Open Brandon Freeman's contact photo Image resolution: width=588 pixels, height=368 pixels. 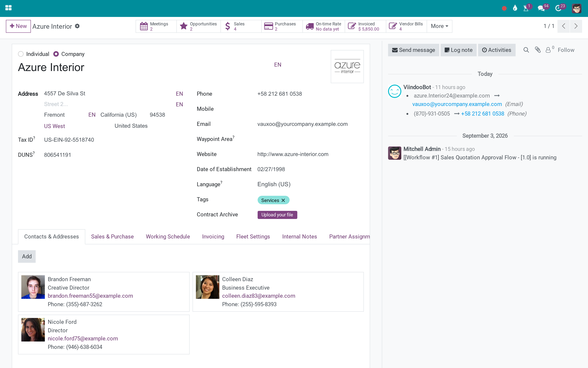point(33,287)
